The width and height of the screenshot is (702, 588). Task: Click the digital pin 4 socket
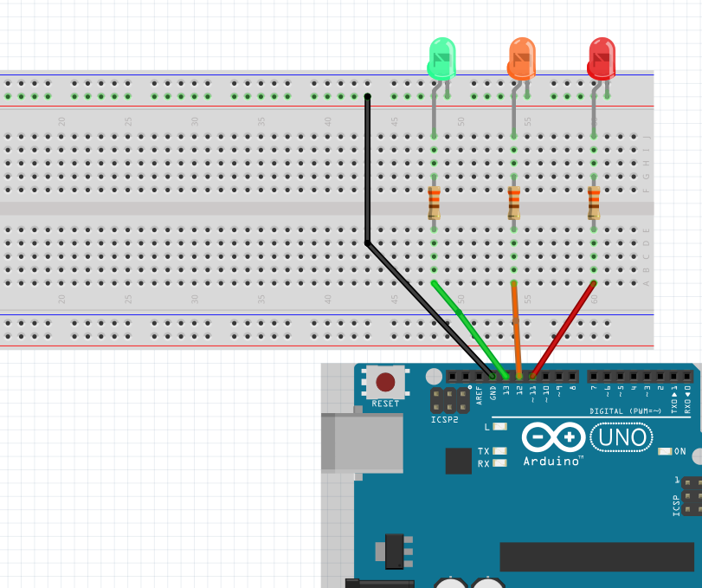pyautogui.click(x=634, y=376)
